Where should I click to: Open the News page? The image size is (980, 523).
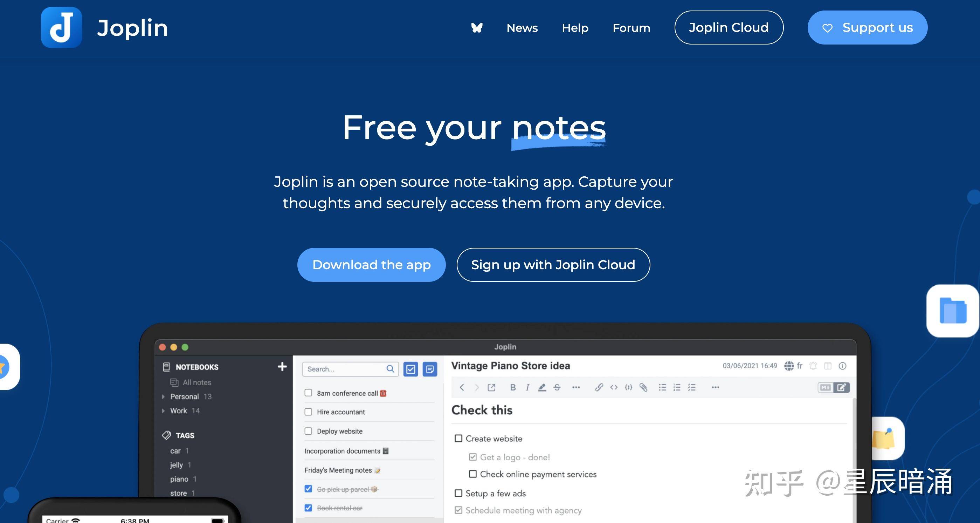[x=522, y=28]
